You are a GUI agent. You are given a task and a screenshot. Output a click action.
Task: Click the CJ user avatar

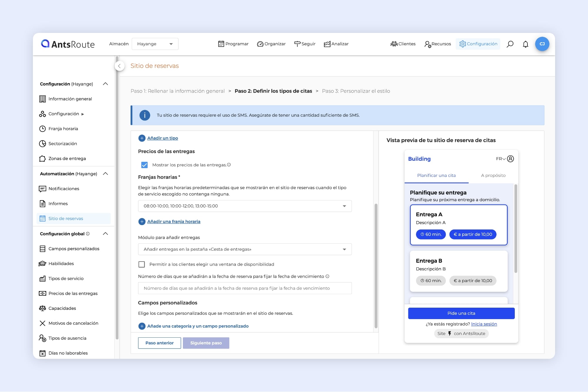tap(542, 44)
